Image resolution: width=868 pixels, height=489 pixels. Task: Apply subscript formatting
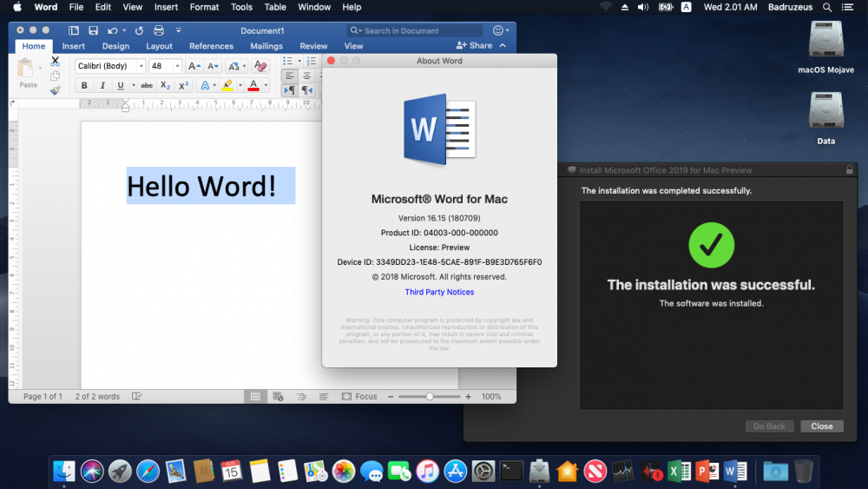tap(165, 85)
